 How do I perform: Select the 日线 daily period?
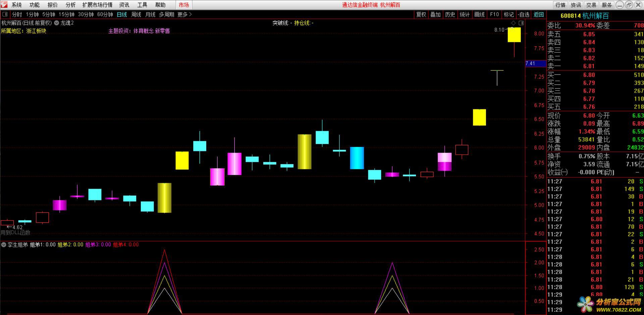[x=122, y=14]
